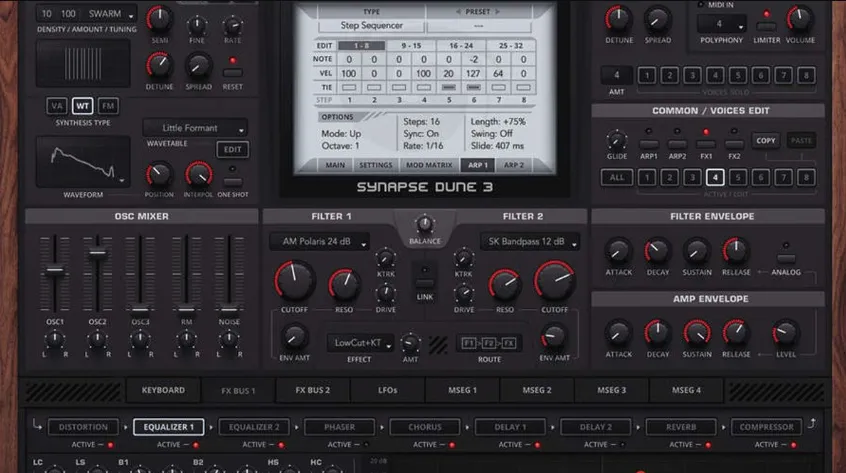Click the wavetable POSITION knob
846x473 pixels.
click(x=159, y=175)
